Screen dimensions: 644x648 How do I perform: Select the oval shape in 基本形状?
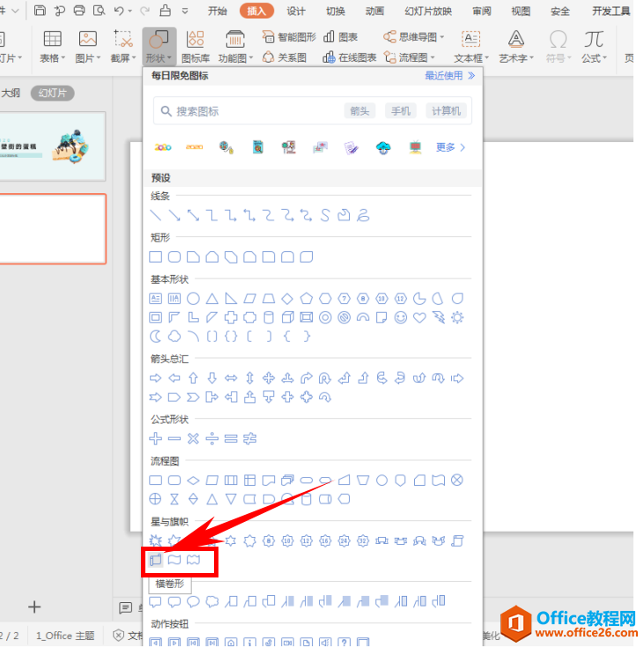[193, 298]
